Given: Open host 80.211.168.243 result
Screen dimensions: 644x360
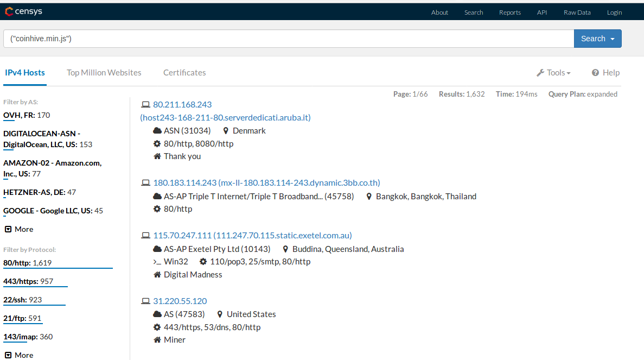Looking at the screenshot, I should coord(182,104).
